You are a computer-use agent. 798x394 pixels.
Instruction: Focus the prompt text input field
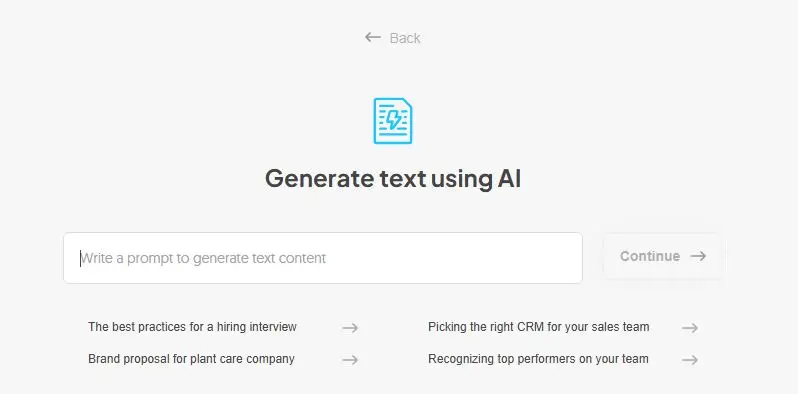323,258
